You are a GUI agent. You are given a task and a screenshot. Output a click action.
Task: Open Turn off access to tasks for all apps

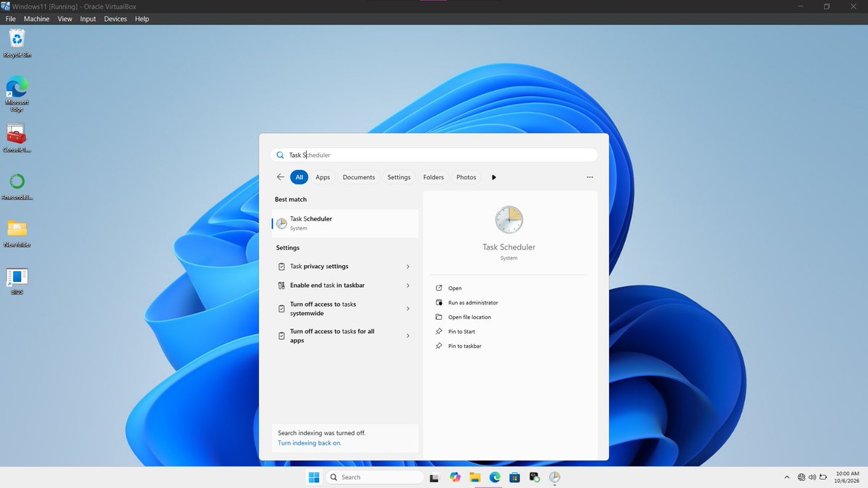tap(345, 335)
